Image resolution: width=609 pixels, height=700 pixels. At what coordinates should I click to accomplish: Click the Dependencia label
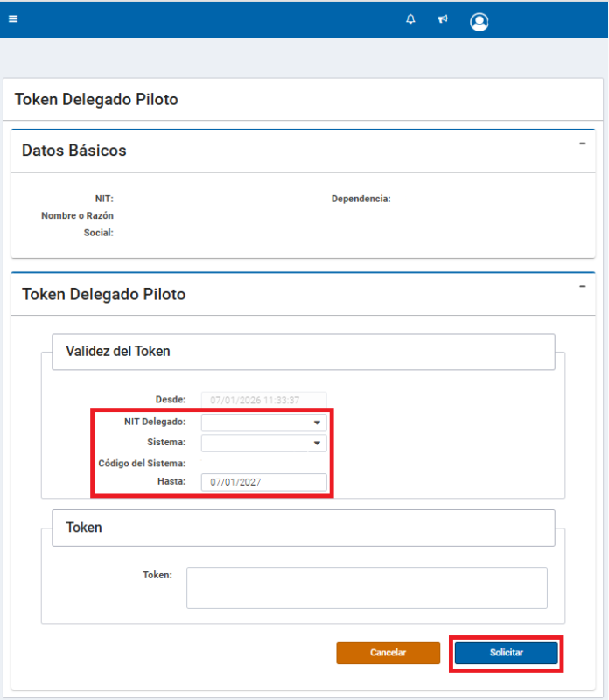coord(360,199)
